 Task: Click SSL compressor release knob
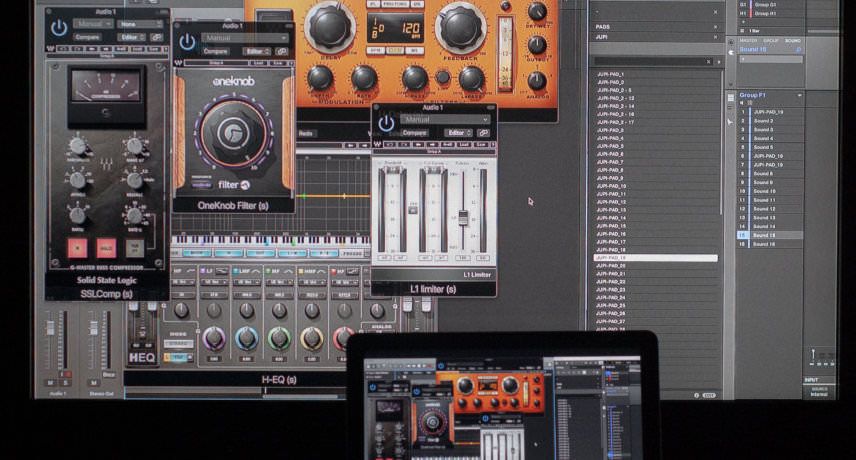(x=134, y=180)
